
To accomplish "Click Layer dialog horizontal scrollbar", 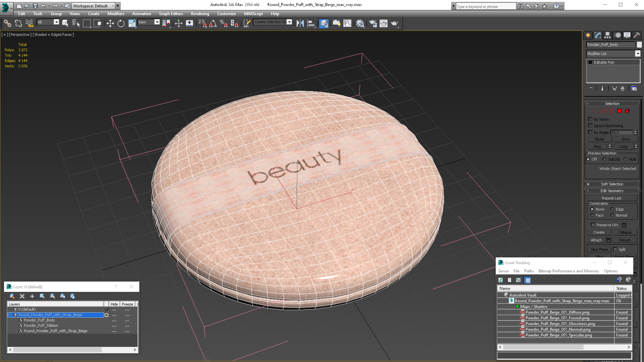I will pos(72,350).
